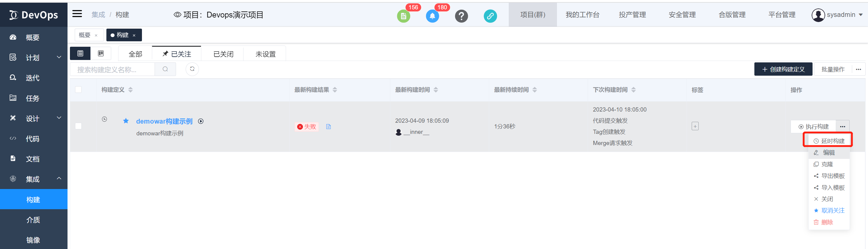Open the sysadmin user dropdown

point(837,15)
